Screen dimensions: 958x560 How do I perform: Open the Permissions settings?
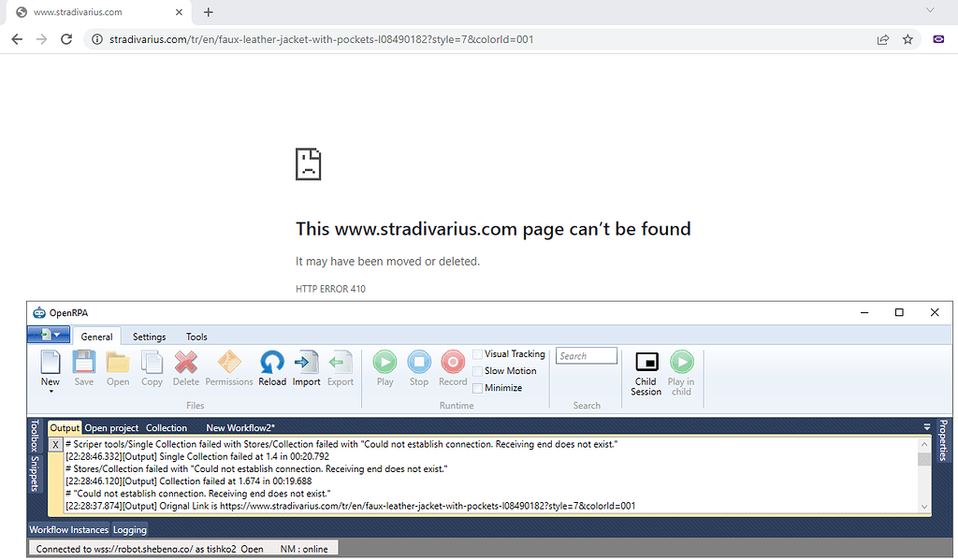pyautogui.click(x=228, y=367)
